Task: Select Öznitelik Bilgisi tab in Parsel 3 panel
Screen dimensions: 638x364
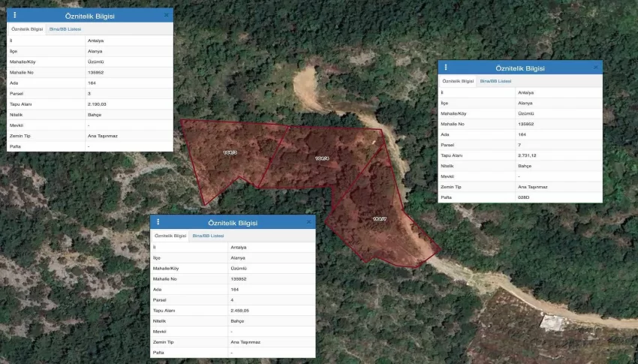Action: pos(26,29)
